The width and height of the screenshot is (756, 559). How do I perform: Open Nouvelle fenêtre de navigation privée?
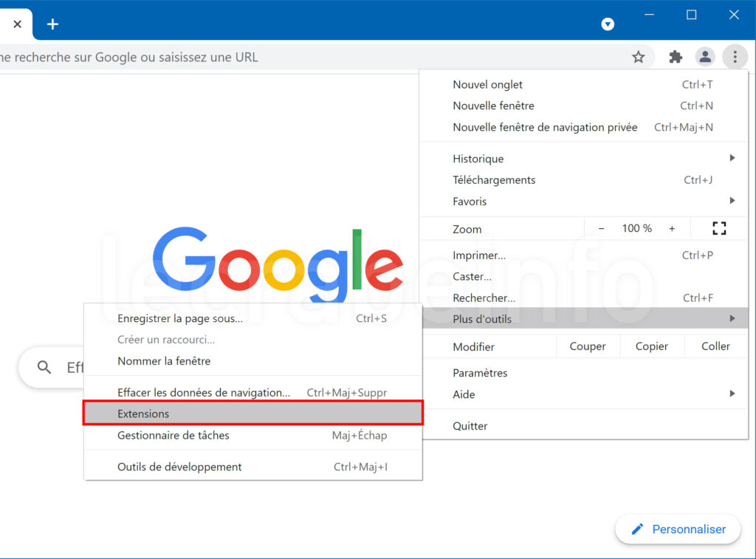(x=584, y=127)
